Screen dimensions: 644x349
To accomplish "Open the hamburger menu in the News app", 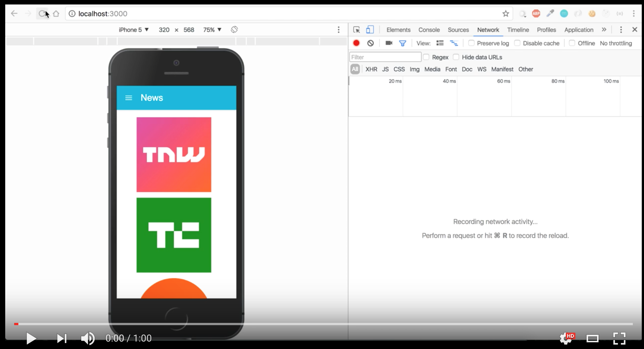I will [129, 98].
